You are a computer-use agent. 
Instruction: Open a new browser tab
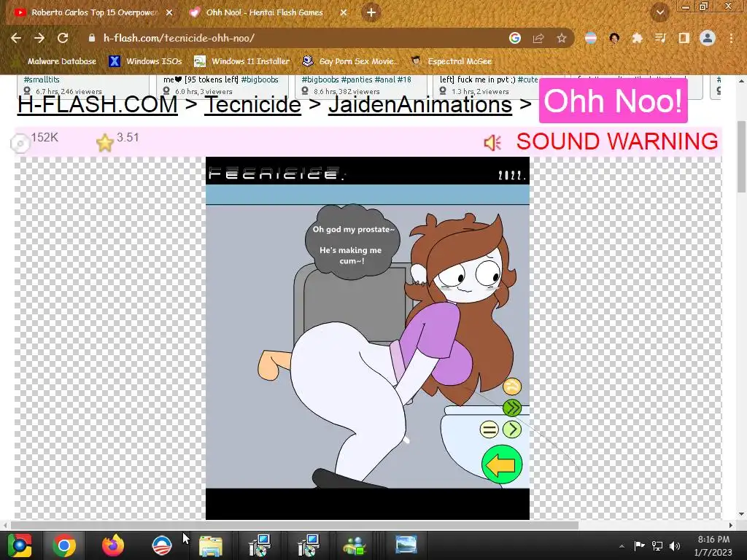click(x=371, y=12)
